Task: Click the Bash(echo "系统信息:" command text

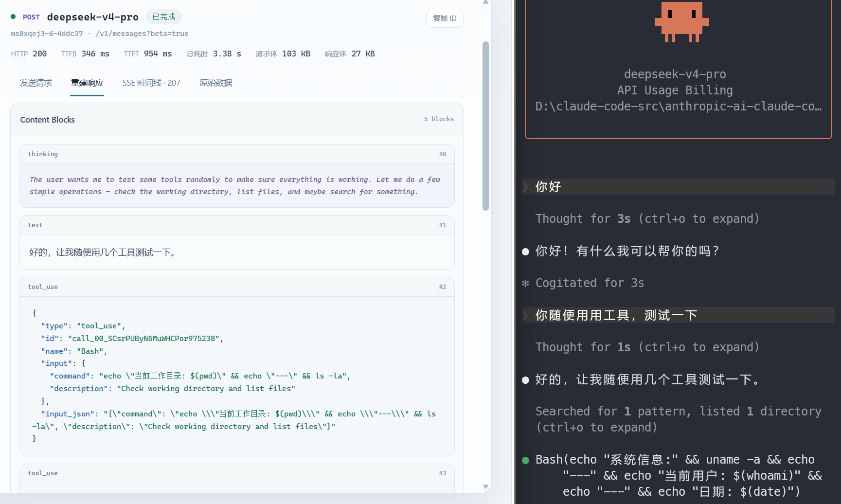Action: tap(679, 476)
